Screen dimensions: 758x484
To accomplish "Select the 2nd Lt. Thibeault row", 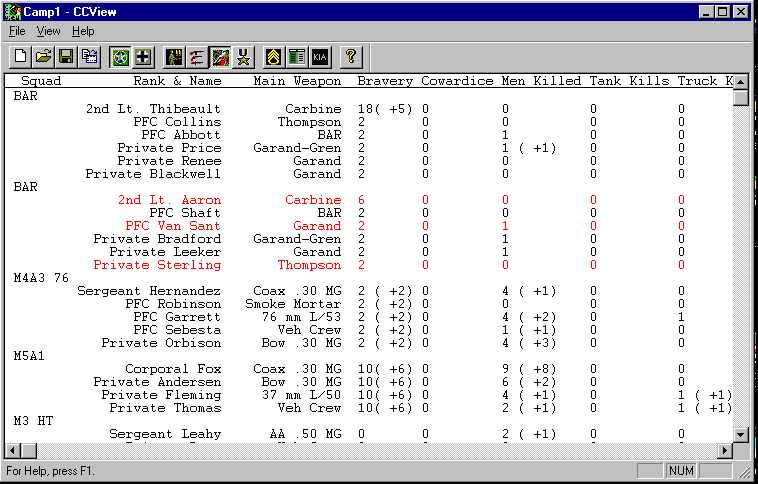I will point(368,109).
